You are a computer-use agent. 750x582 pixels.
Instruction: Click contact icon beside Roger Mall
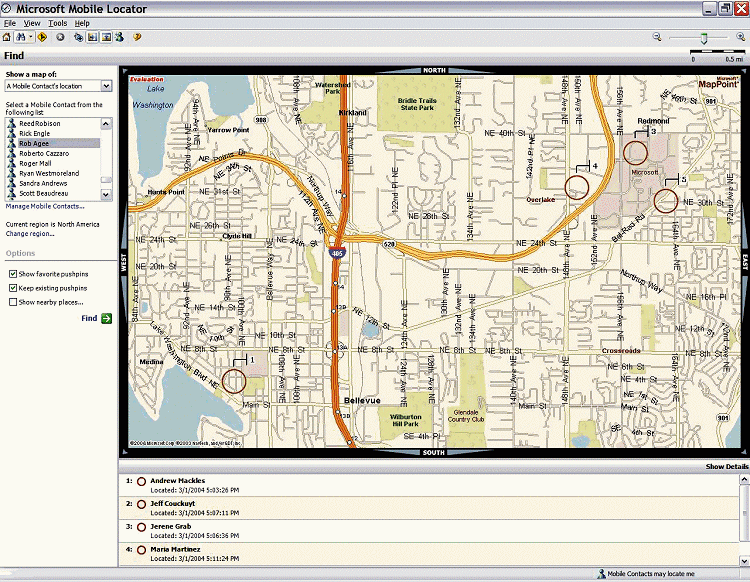click(x=11, y=164)
